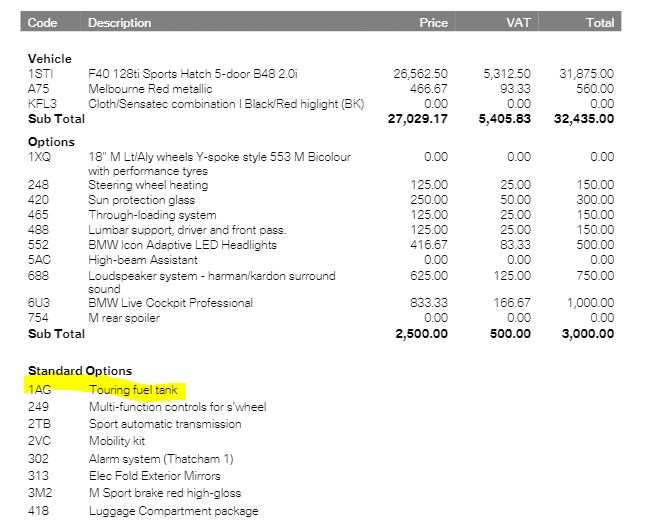Click options subtotal total 3,000.00
The image size is (649, 520).
click(588, 334)
